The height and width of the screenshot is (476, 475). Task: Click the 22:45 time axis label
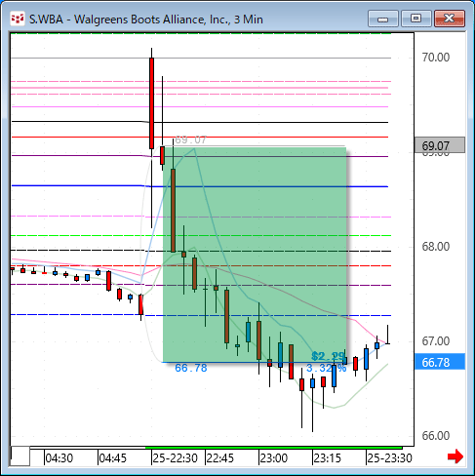[x=220, y=458]
